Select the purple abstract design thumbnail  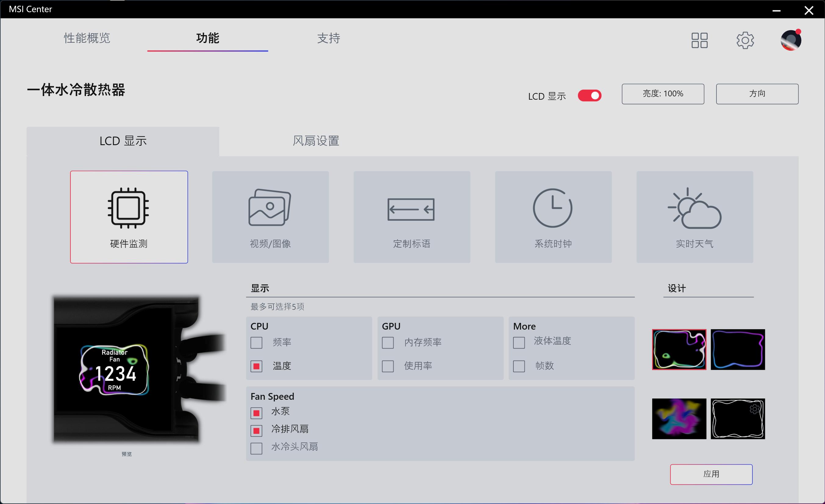point(679,419)
